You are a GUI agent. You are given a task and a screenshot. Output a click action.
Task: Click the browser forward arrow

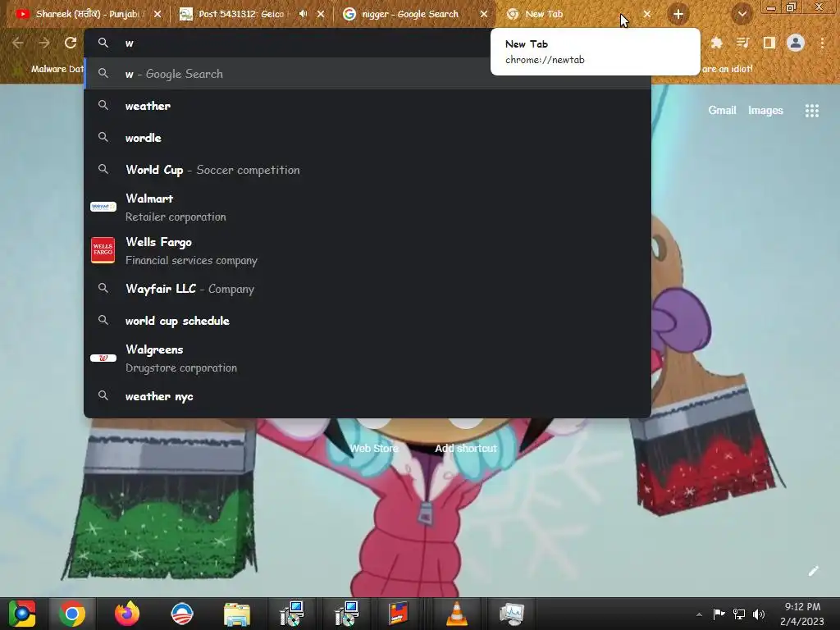(x=44, y=43)
